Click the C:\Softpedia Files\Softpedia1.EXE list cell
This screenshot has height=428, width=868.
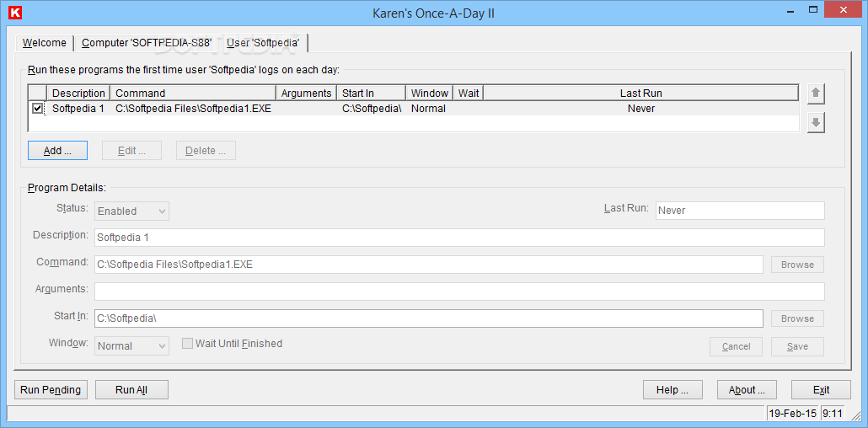click(x=193, y=109)
